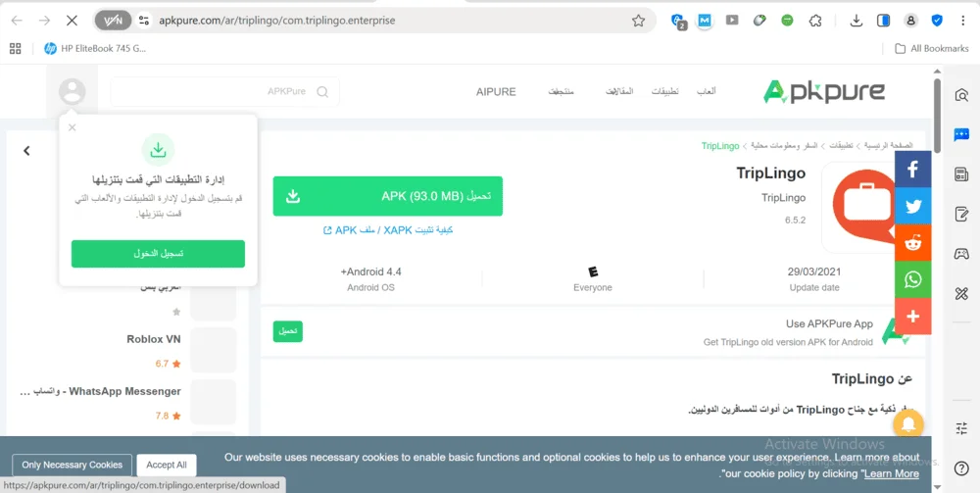
Task: Open site information icon in address bar
Action: (x=144, y=21)
